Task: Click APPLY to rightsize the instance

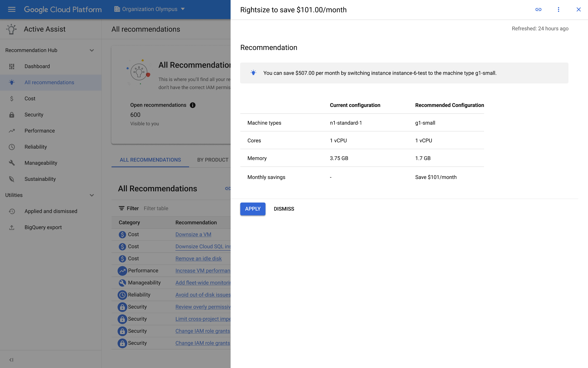Action: [253, 209]
